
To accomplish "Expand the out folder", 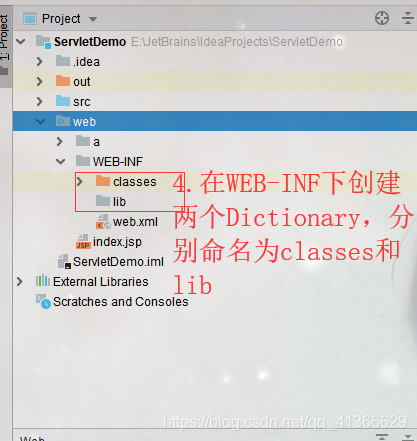I will 40,82.
